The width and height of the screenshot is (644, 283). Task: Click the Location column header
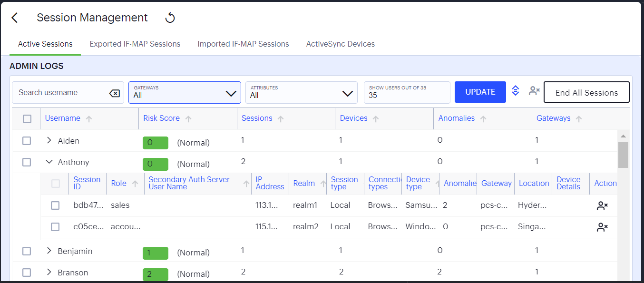tap(534, 184)
